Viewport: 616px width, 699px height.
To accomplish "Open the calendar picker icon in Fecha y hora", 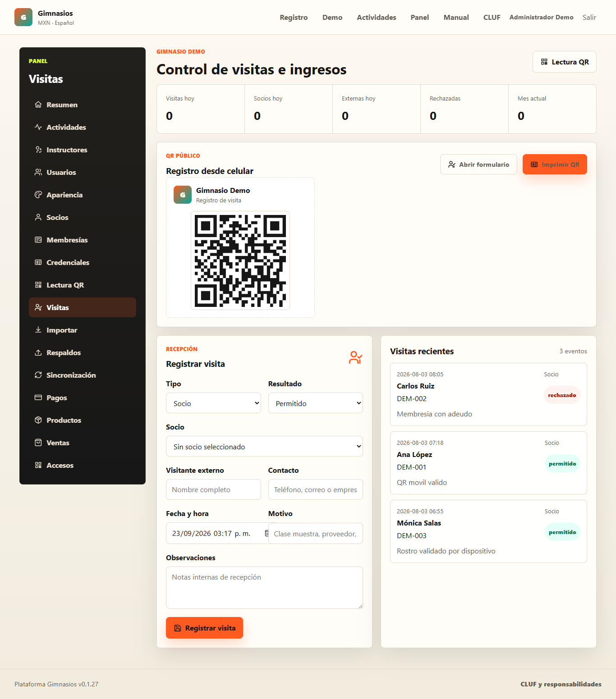I will [267, 533].
